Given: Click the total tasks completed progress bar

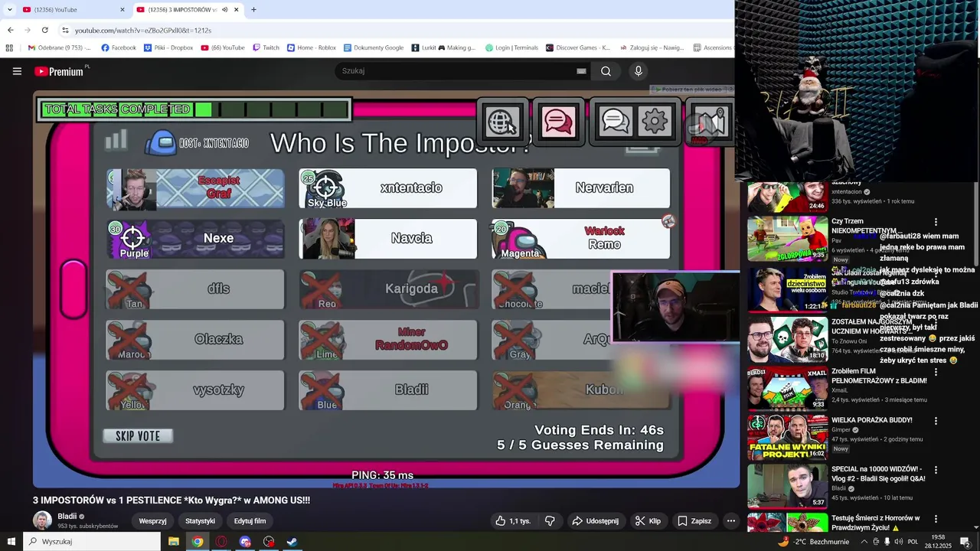Looking at the screenshot, I should (194, 109).
